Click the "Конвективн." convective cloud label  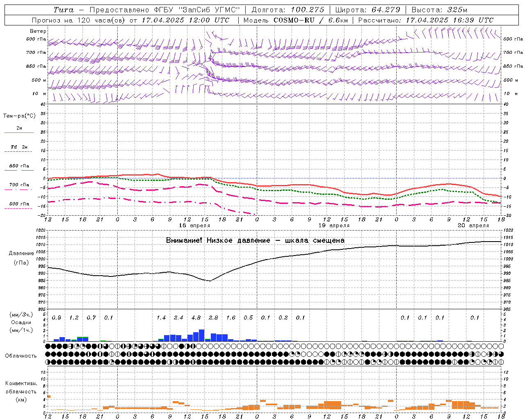tap(21, 383)
